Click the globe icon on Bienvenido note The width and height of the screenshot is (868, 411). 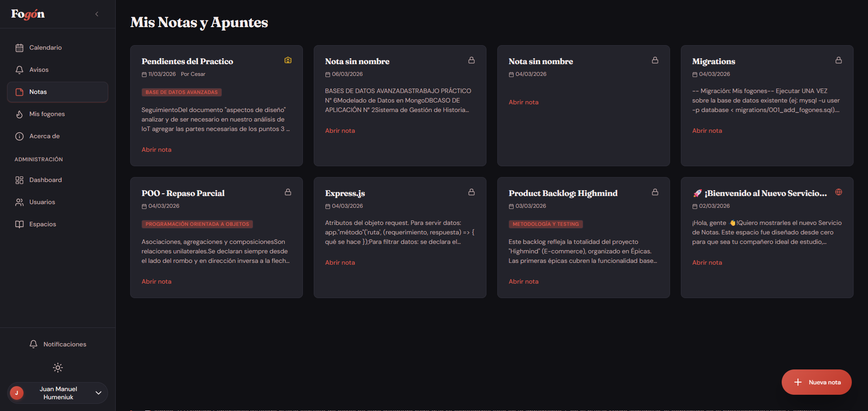click(x=839, y=192)
